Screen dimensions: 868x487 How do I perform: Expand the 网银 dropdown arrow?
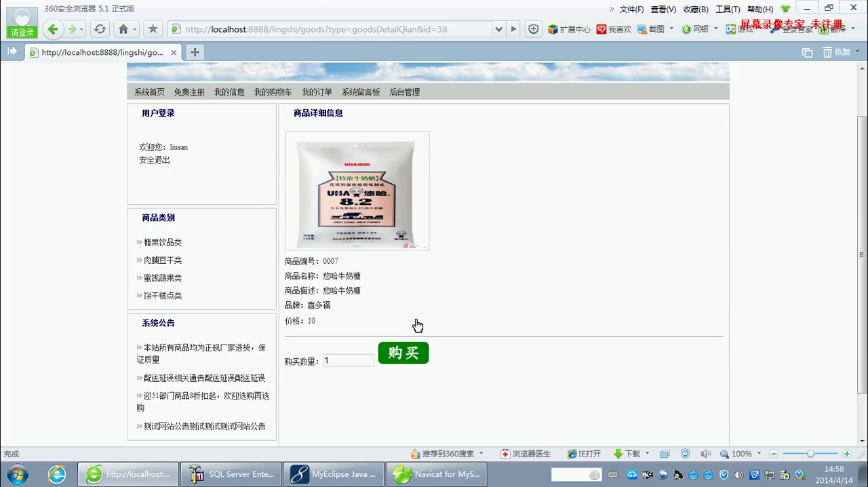coord(715,29)
